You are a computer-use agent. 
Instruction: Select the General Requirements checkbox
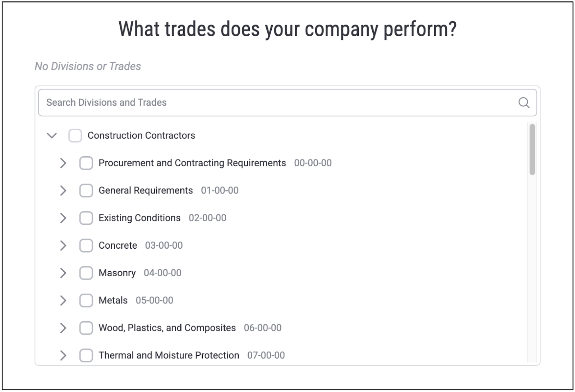(x=86, y=190)
